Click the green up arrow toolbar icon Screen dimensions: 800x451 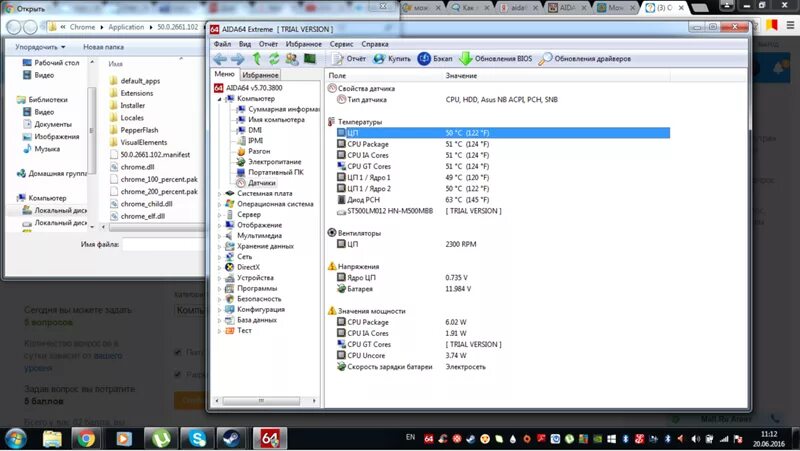point(257,59)
